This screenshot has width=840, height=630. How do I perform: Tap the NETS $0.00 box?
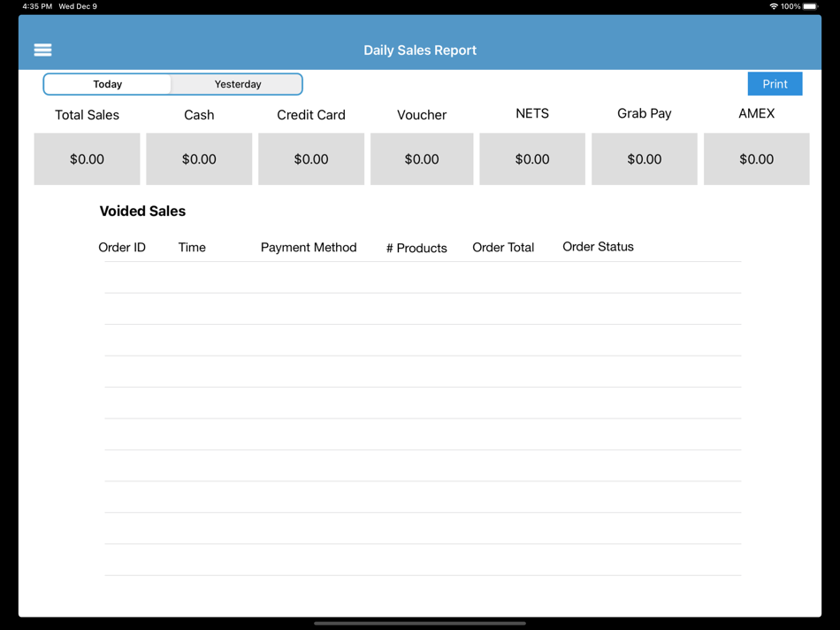point(532,159)
